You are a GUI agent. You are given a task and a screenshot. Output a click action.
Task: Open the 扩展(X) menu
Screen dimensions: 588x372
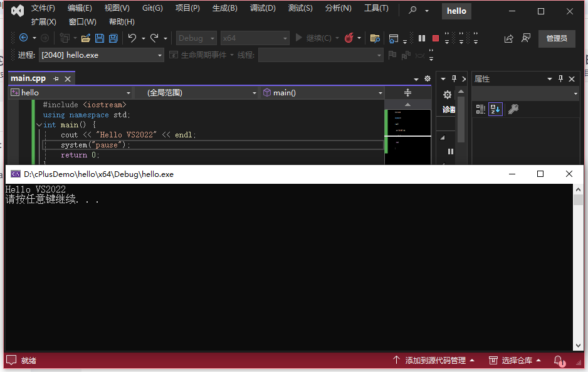click(x=43, y=22)
